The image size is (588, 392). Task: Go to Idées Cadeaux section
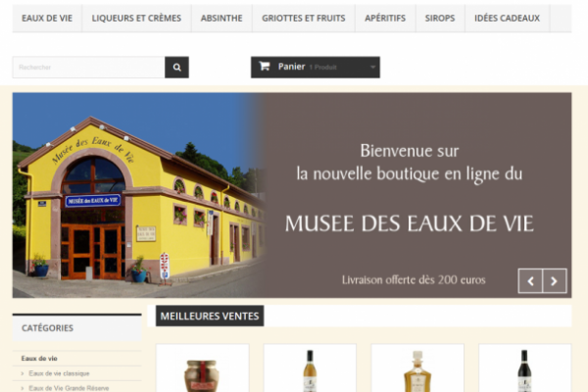coord(507,18)
